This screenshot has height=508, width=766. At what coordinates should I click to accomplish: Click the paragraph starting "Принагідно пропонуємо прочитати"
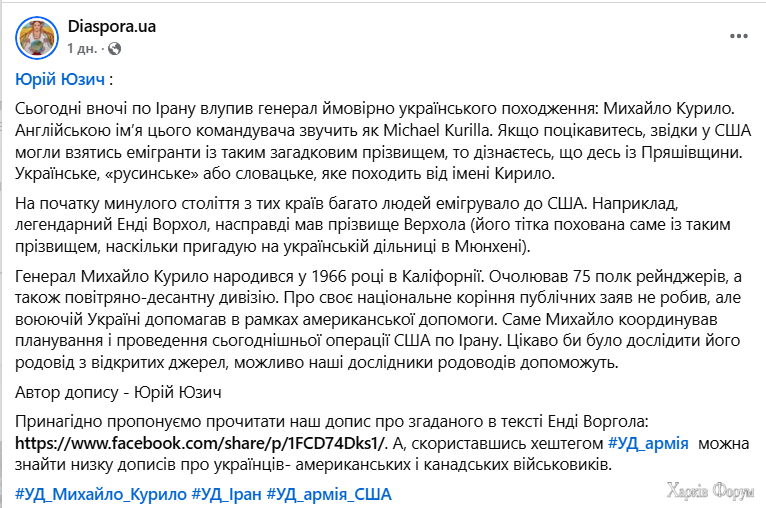[x=382, y=443]
